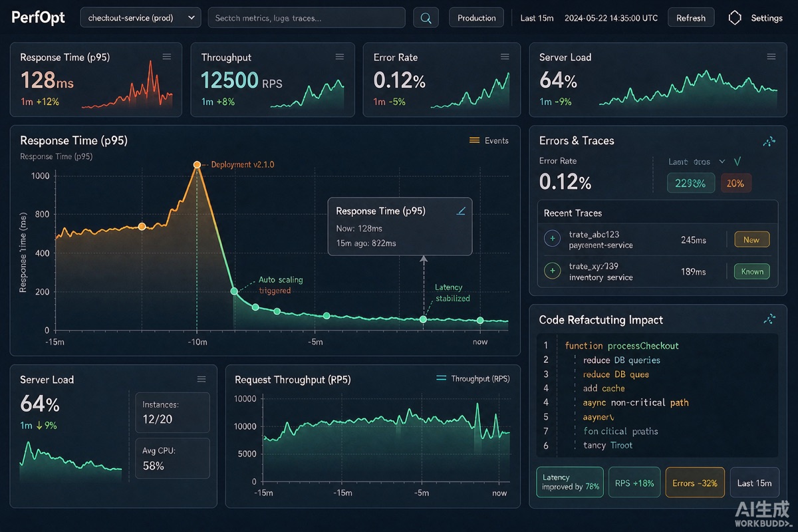Open top Server Load card hamburger menu
Viewport: 798px width, 532px height.
point(771,57)
